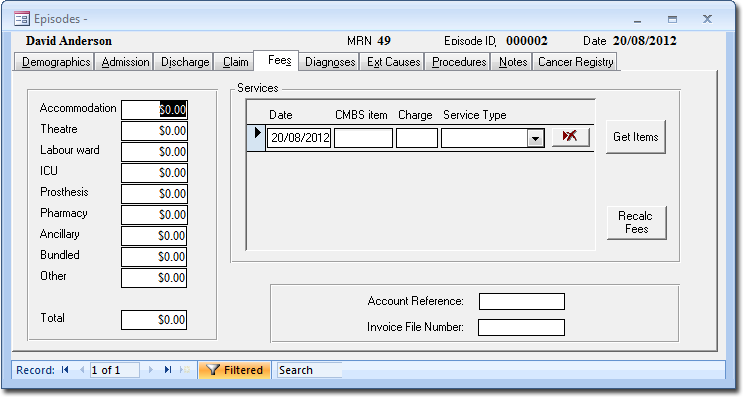
Task: Click the Total fee field
Action: click(154, 320)
